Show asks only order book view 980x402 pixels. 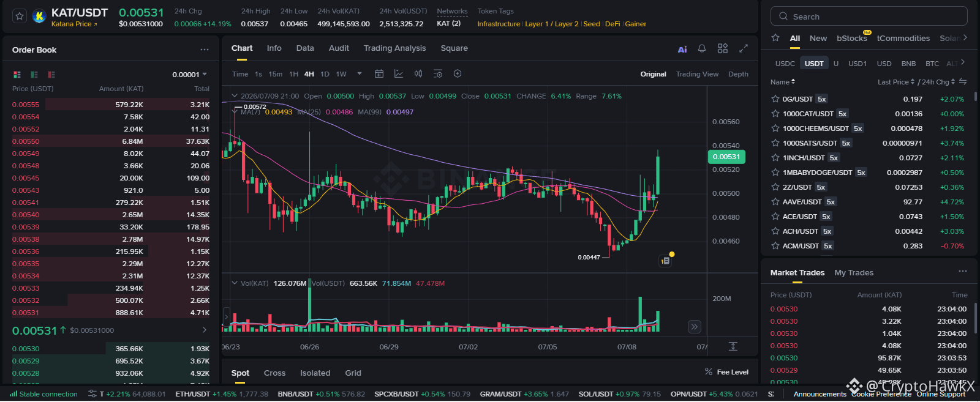tap(51, 74)
